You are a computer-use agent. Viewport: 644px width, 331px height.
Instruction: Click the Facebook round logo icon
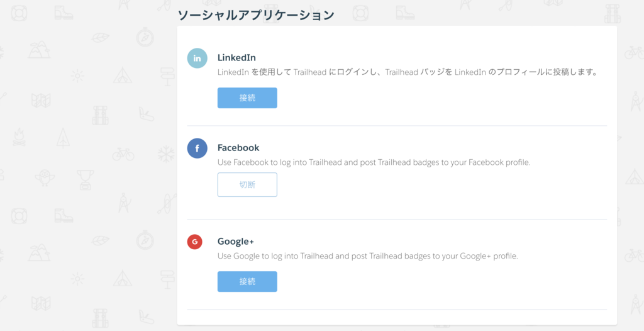[197, 148]
